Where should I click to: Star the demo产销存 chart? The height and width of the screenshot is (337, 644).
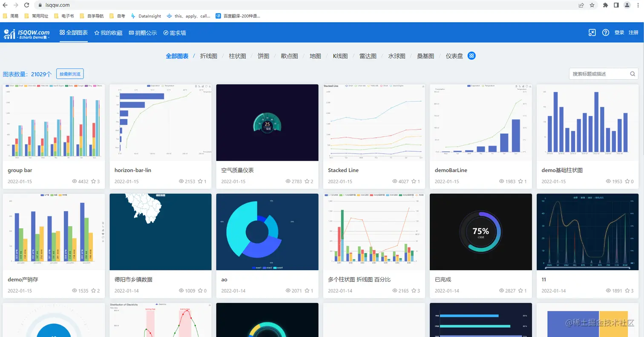click(x=93, y=291)
